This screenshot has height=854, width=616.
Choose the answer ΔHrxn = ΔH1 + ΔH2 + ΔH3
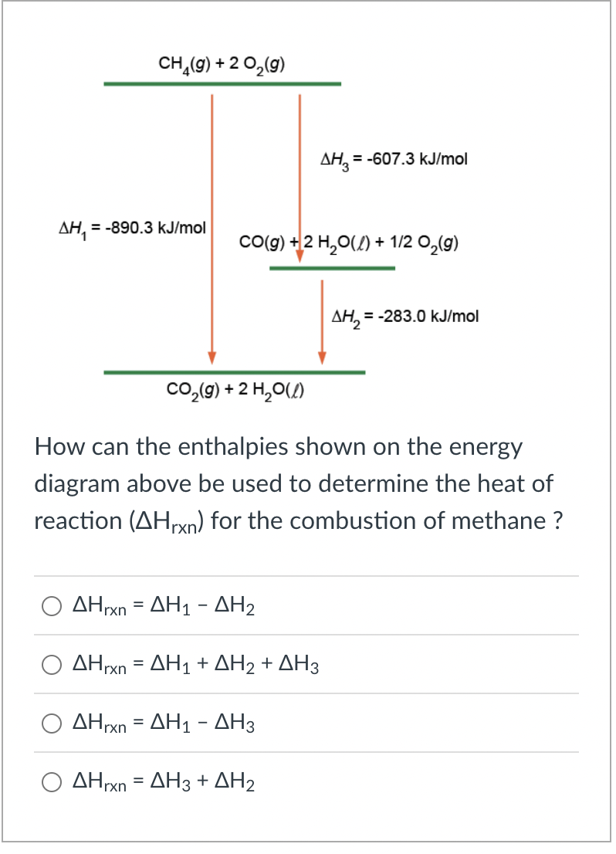point(52,665)
